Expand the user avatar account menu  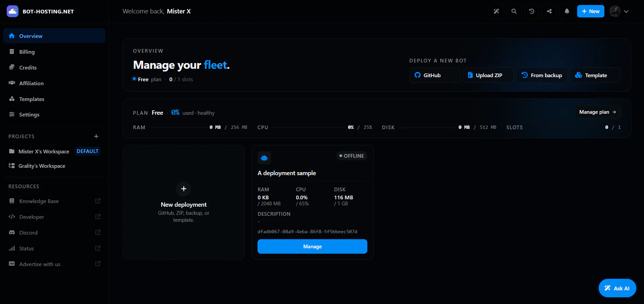tap(619, 11)
